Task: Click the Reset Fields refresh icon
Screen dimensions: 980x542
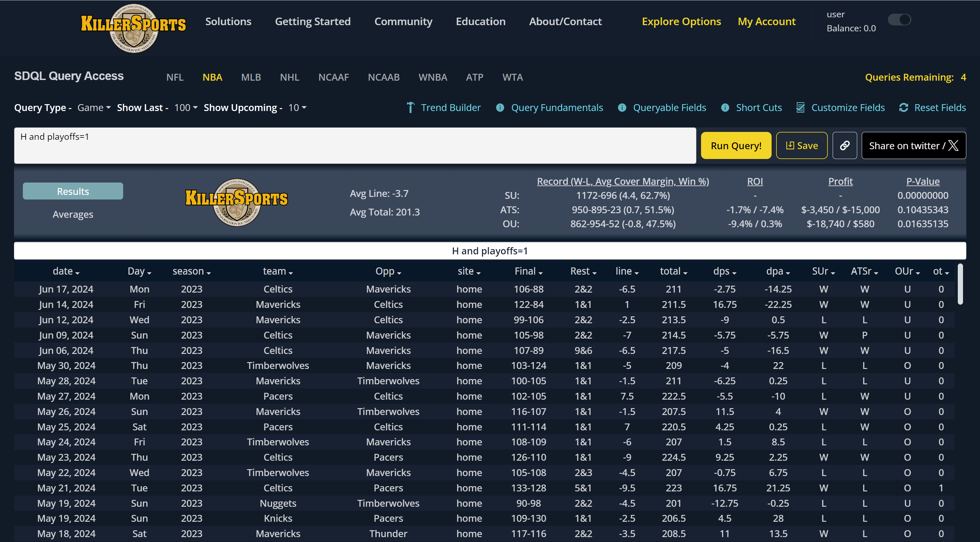Action: pos(904,108)
